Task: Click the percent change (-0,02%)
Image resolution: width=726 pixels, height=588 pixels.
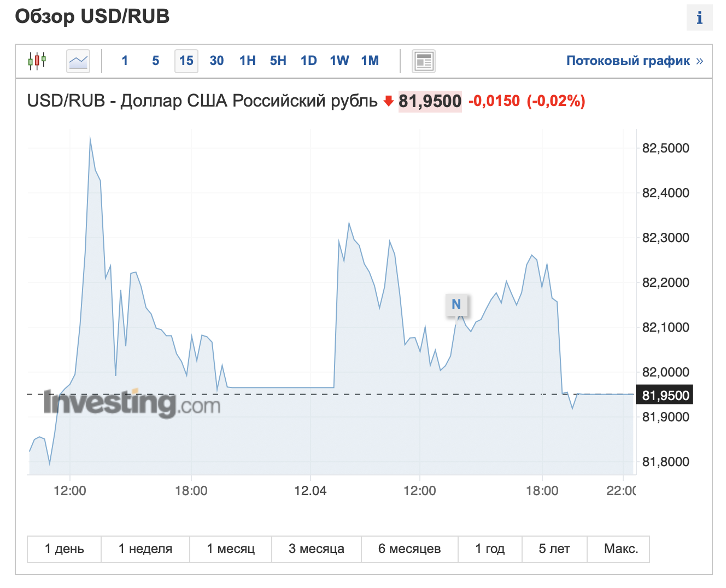Action: pyautogui.click(x=556, y=101)
